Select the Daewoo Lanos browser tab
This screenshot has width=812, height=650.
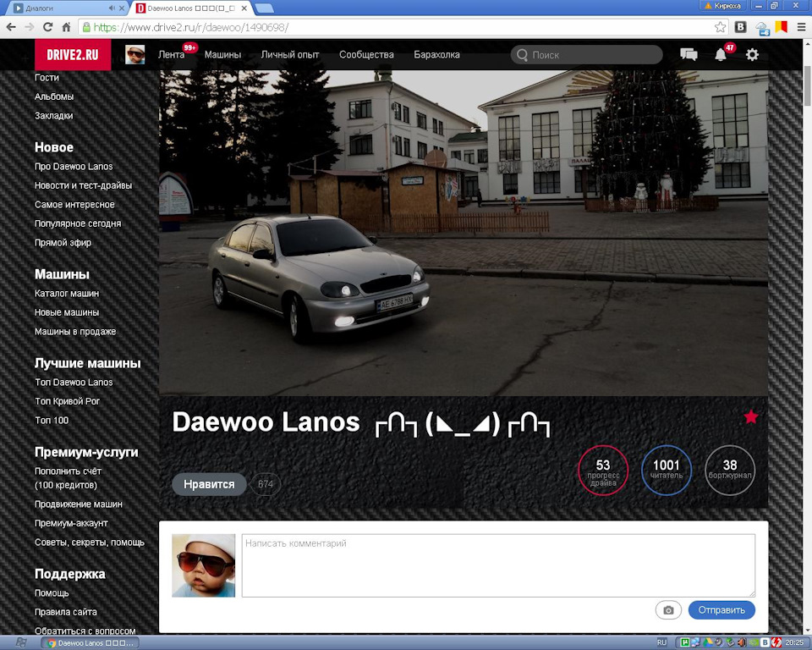(x=191, y=8)
